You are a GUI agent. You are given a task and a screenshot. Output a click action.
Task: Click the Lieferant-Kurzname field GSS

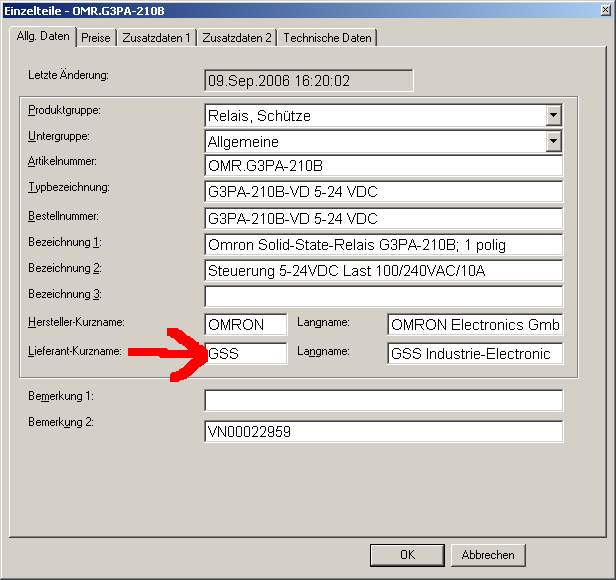coord(246,354)
